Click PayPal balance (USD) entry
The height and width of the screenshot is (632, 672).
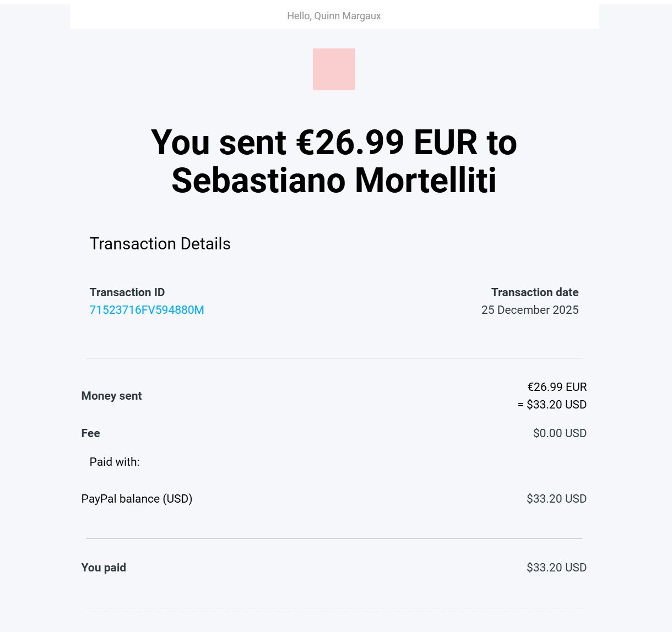(137, 499)
